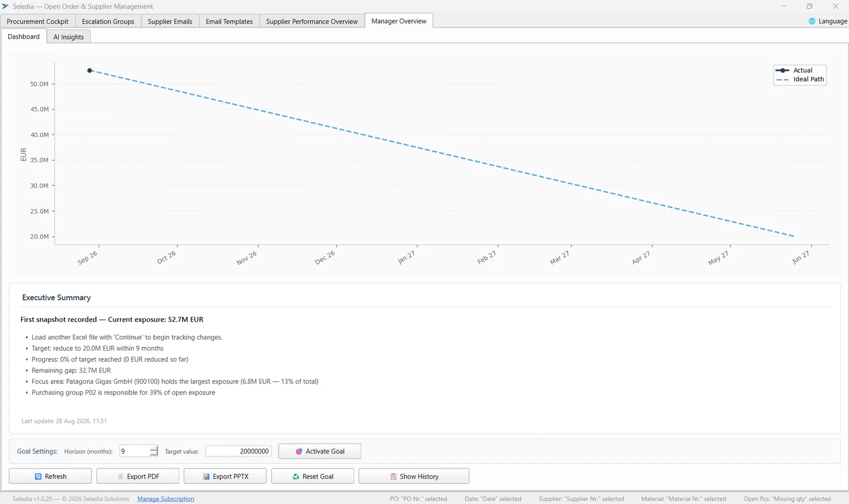This screenshot has width=849, height=504.
Task: Click the Actual data point on chart
Action: pos(90,71)
